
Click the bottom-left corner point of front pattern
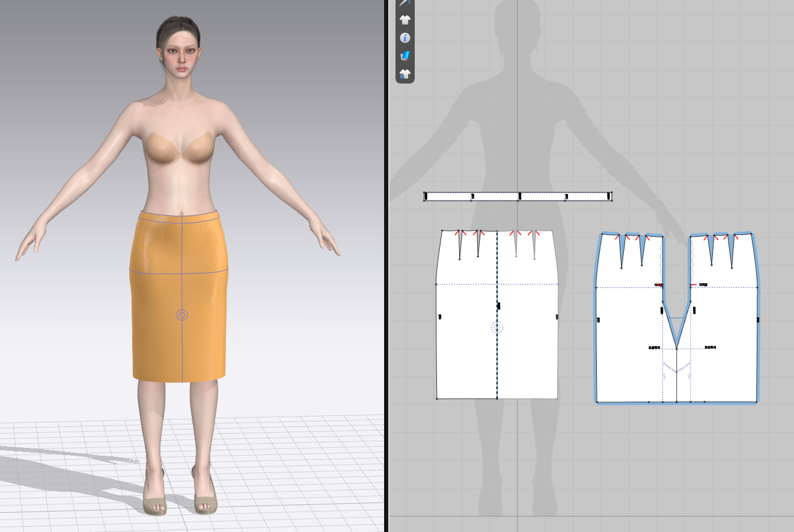pos(437,398)
